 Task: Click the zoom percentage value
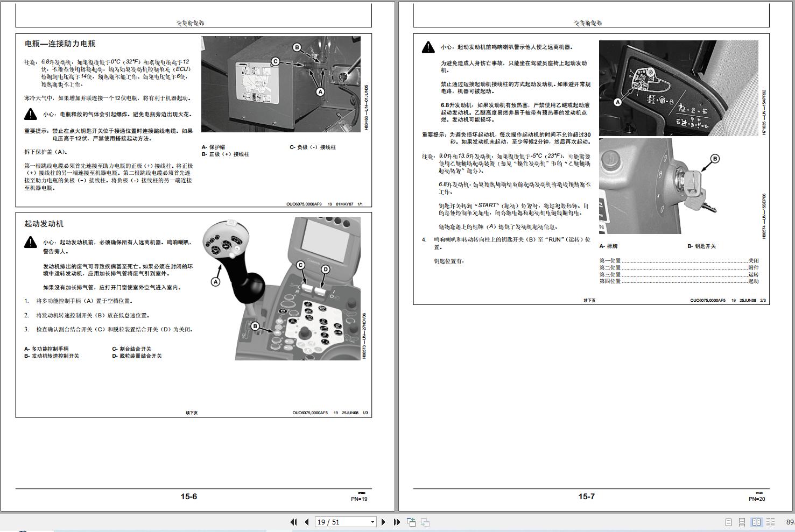790,522
